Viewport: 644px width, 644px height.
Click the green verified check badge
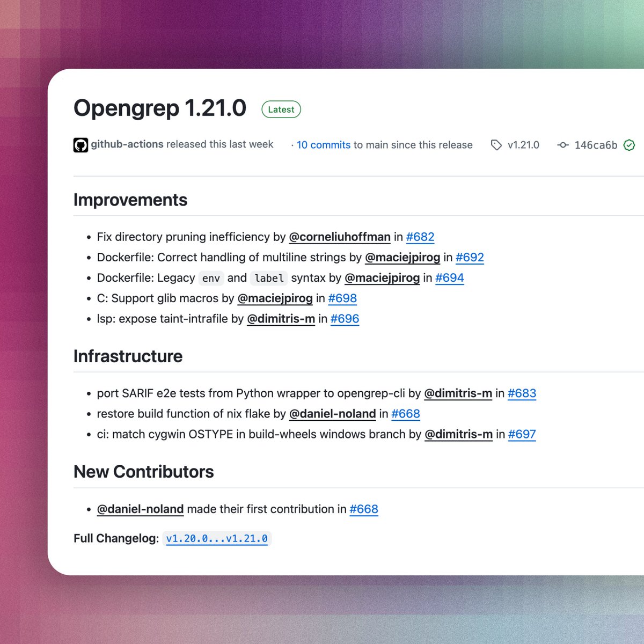point(630,145)
